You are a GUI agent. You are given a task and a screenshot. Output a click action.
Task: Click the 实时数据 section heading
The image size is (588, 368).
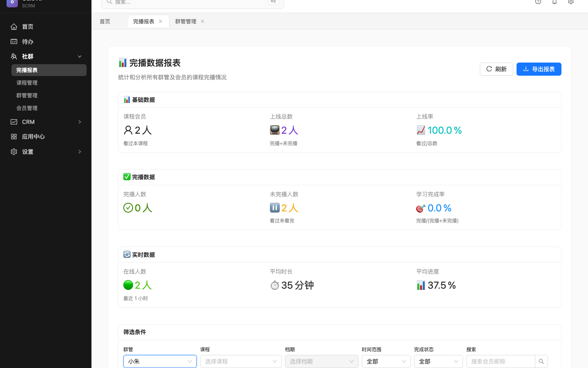(x=143, y=255)
